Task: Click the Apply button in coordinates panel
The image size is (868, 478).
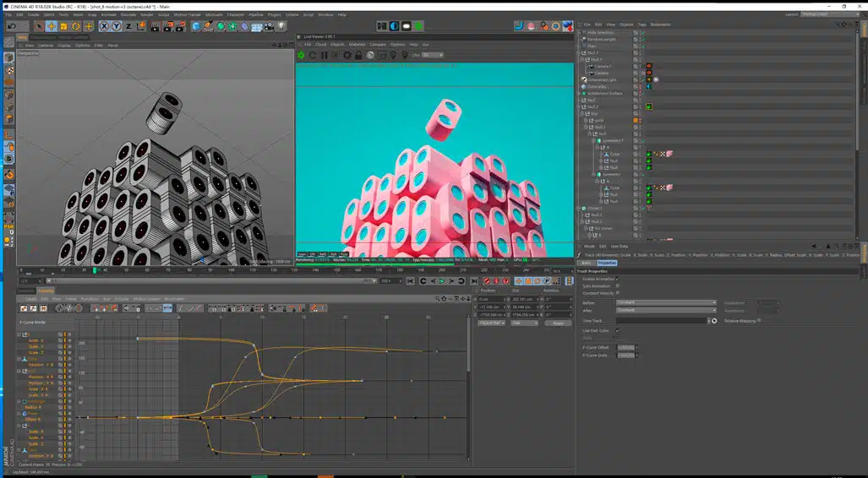Action: click(558, 323)
